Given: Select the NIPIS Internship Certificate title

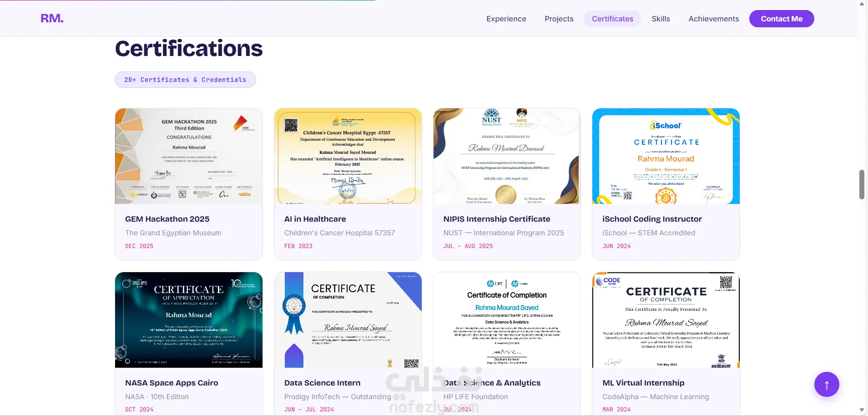Looking at the screenshot, I should [497, 219].
